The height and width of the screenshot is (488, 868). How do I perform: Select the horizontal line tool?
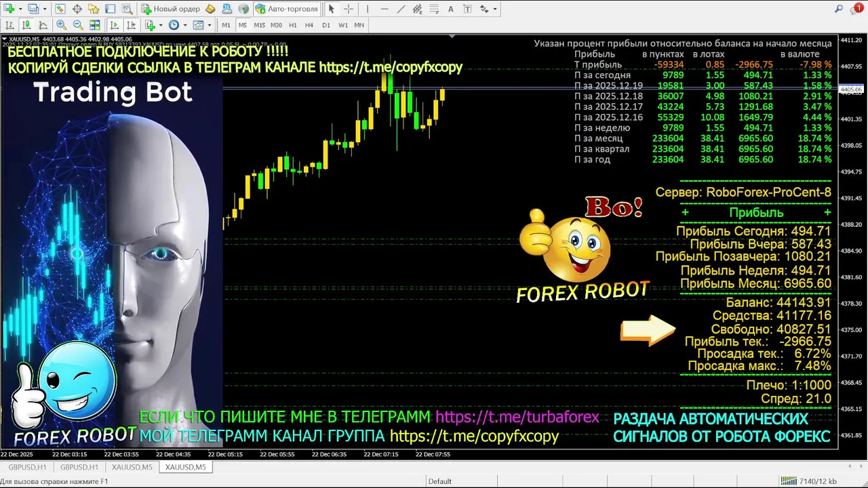coord(384,9)
